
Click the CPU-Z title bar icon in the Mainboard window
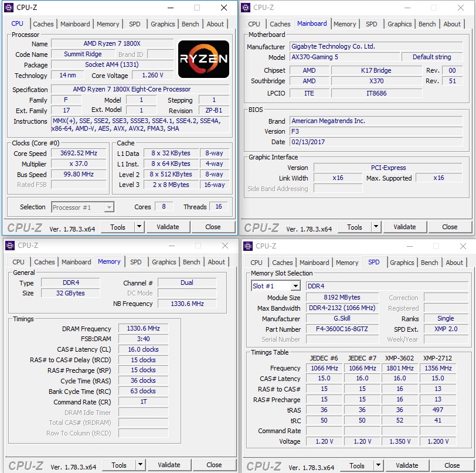(247, 8)
